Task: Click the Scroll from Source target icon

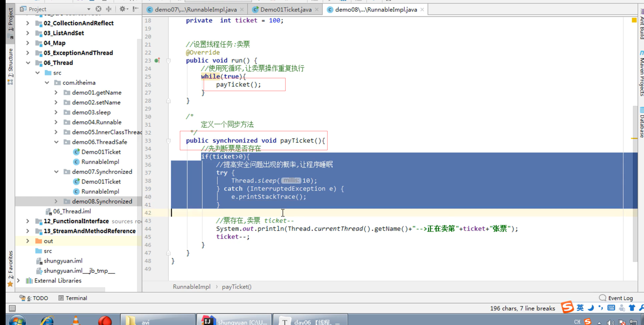Action: coord(98,9)
